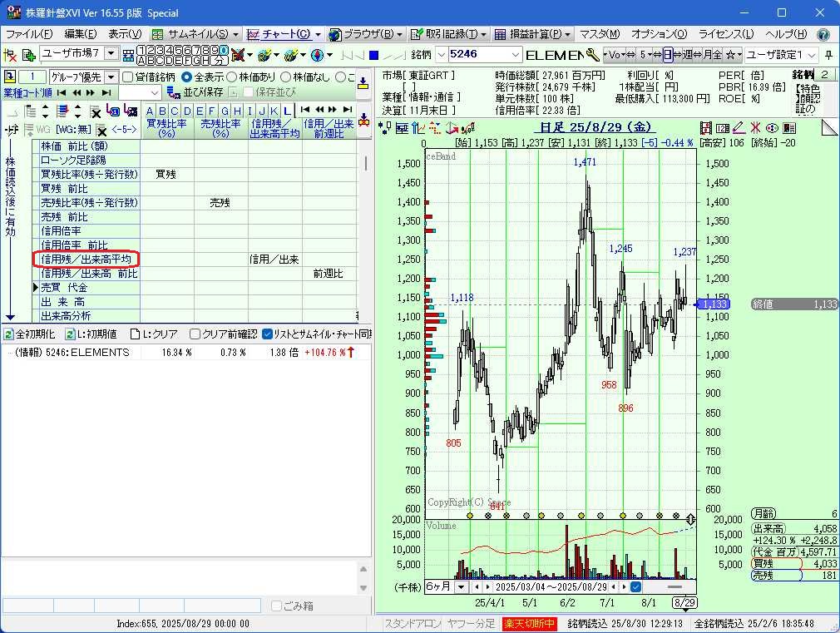Click the delete-stock red X icon
840x633 pixels.
(x=10, y=55)
